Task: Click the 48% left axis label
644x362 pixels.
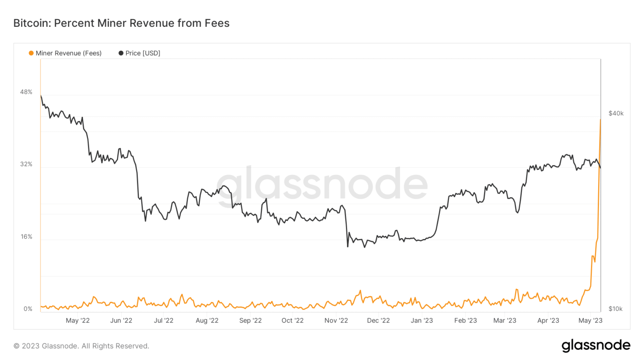Action: click(x=26, y=92)
